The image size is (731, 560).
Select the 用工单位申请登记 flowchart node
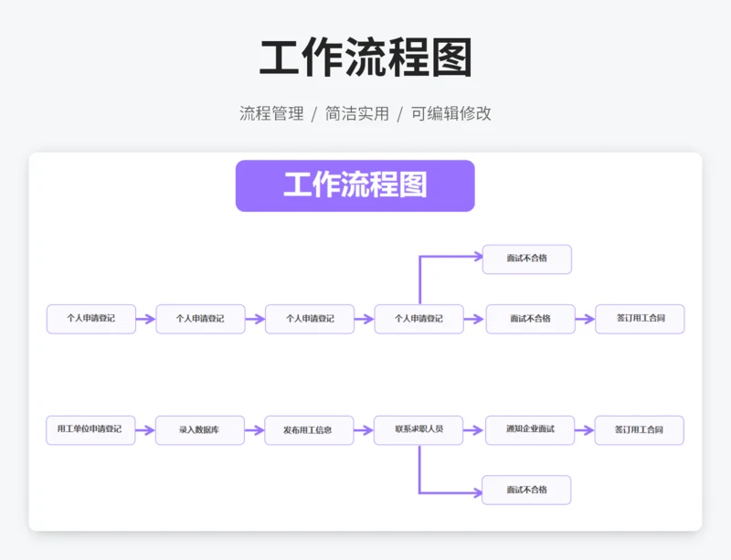coord(90,430)
